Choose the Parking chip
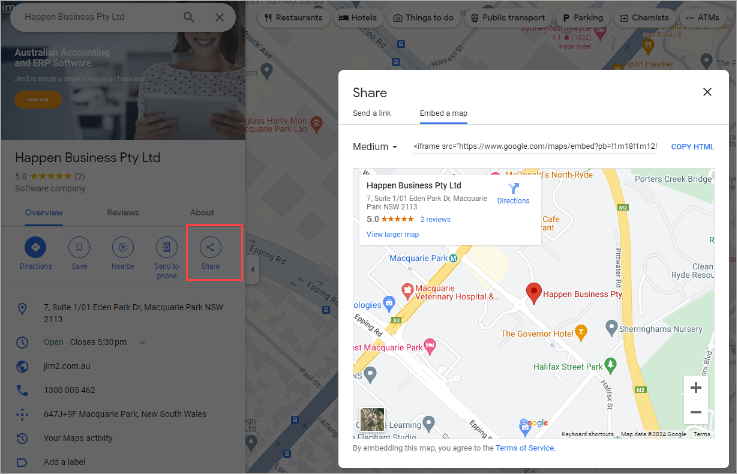 click(x=583, y=18)
